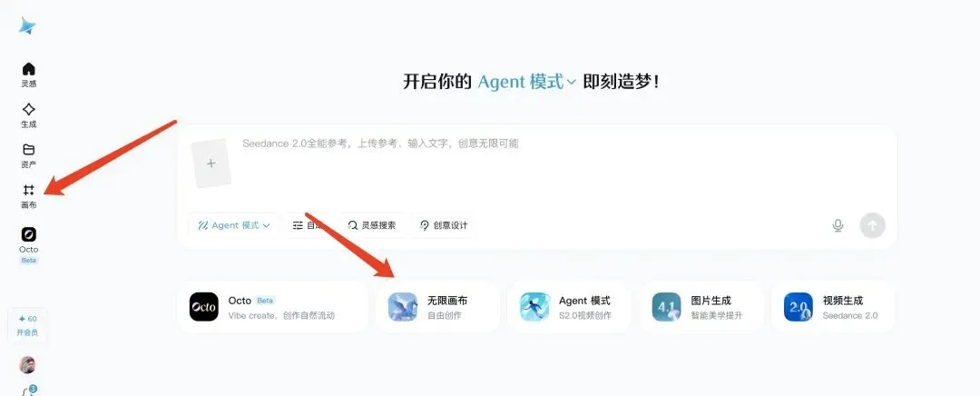Open the Agent 模式 mode selector below input

tap(234, 225)
